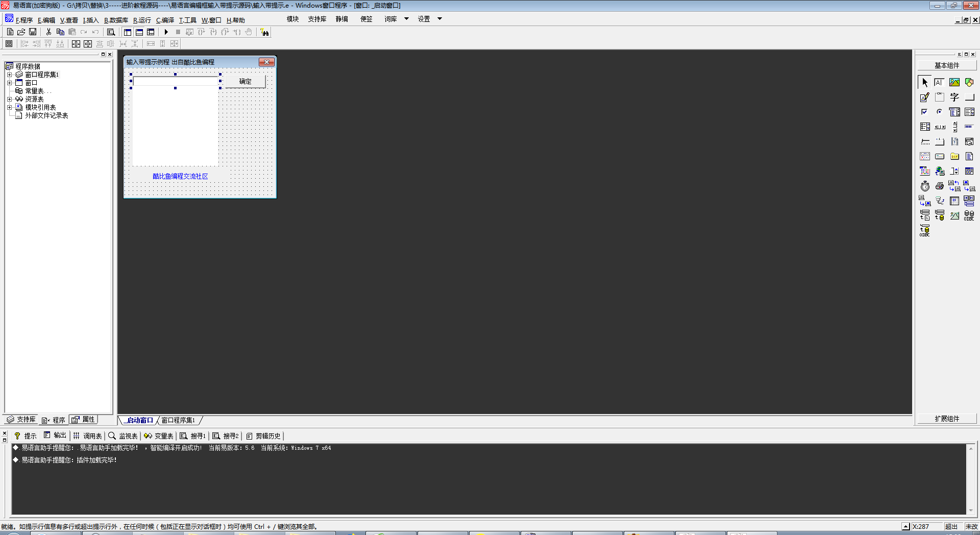Open the C.编译 menu

[165, 20]
